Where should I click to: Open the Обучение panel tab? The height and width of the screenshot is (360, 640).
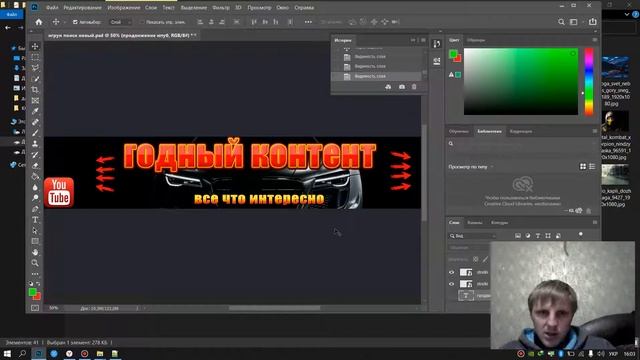pos(458,131)
